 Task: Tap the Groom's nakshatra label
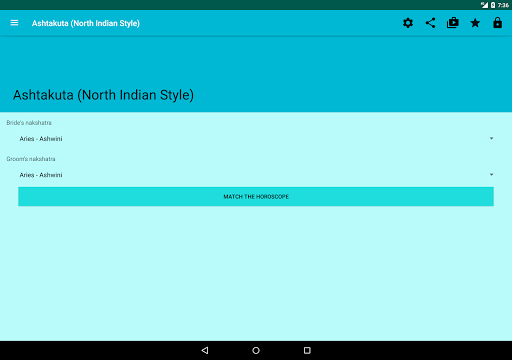31,159
